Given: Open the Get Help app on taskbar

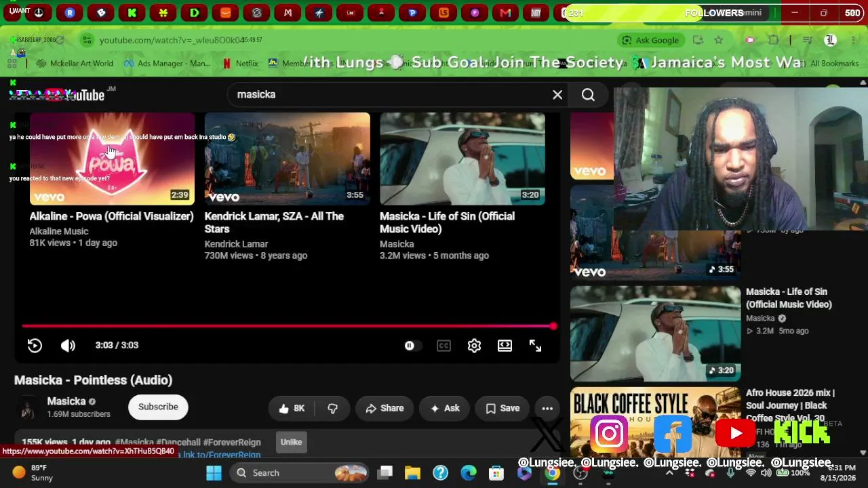Looking at the screenshot, I should pyautogui.click(x=440, y=472).
